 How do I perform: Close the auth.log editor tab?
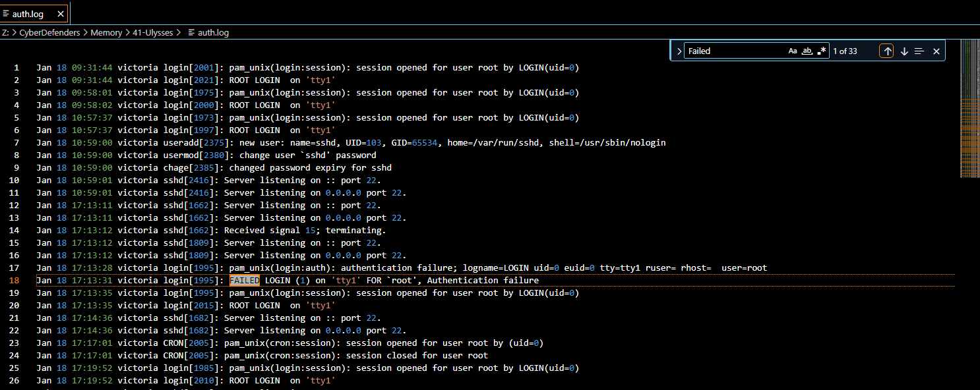pyautogui.click(x=61, y=14)
